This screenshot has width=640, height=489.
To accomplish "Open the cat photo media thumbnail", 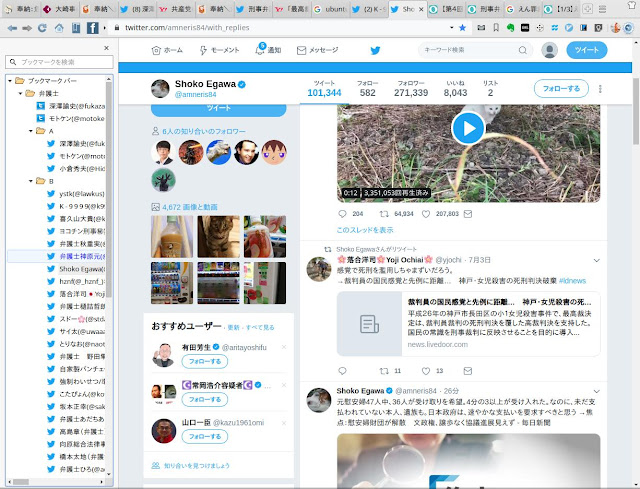I will point(218,237).
